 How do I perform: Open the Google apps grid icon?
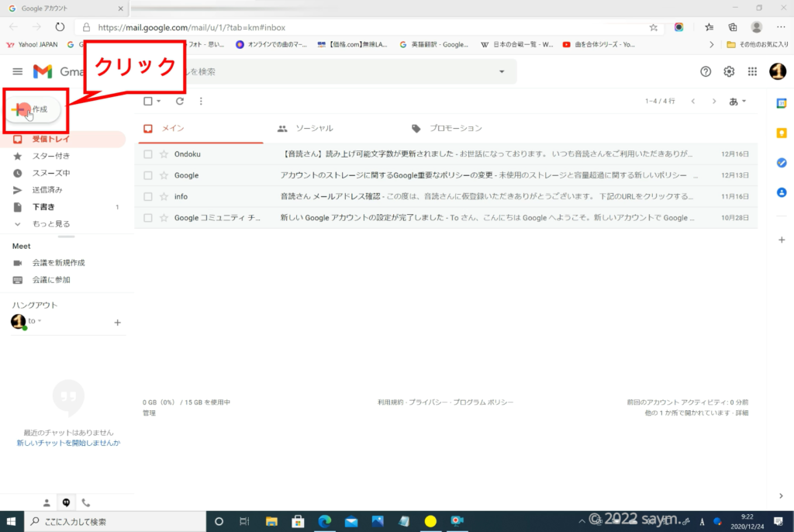click(751, 71)
